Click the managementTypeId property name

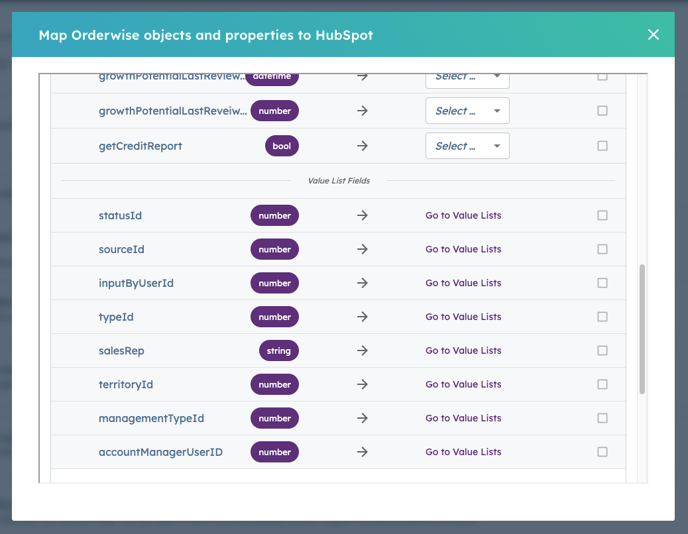(x=151, y=419)
